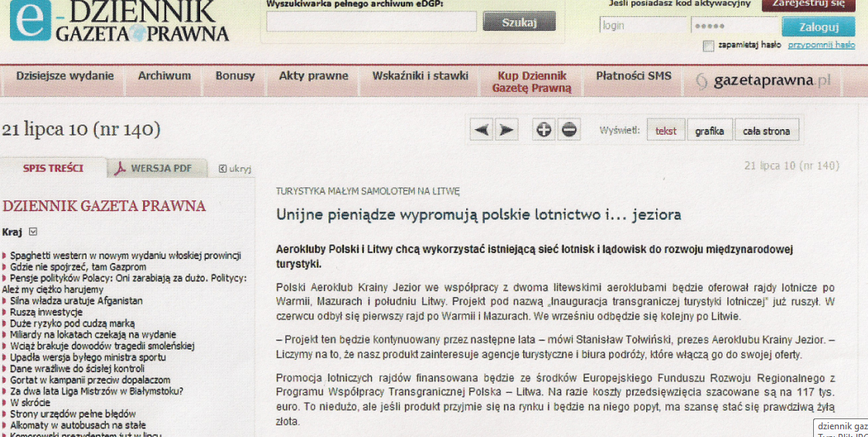Focus the archive search text field
The height and width of the screenshot is (437, 868).
(371, 22)
